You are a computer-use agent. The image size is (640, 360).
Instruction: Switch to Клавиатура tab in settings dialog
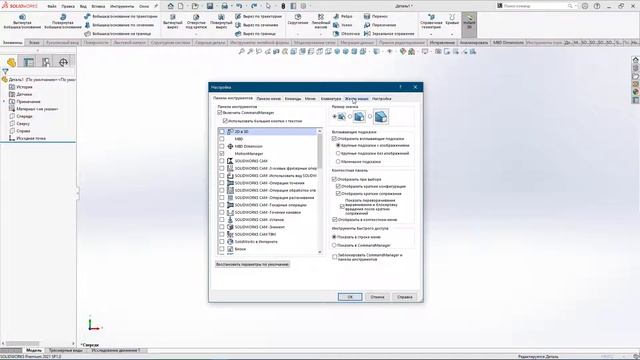point(331,99)
